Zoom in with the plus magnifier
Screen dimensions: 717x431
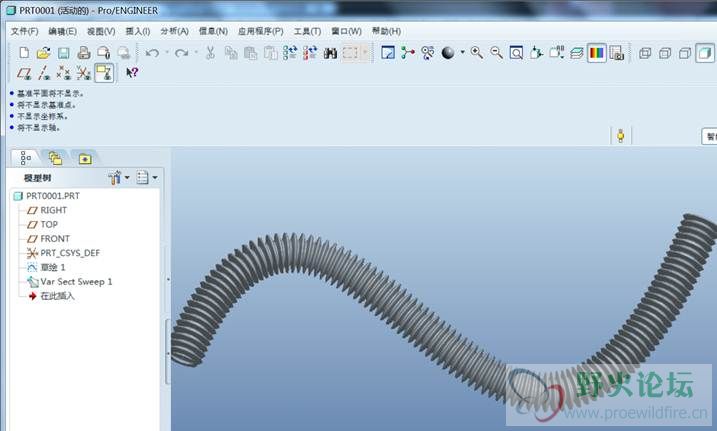click(x=477, y=53)
